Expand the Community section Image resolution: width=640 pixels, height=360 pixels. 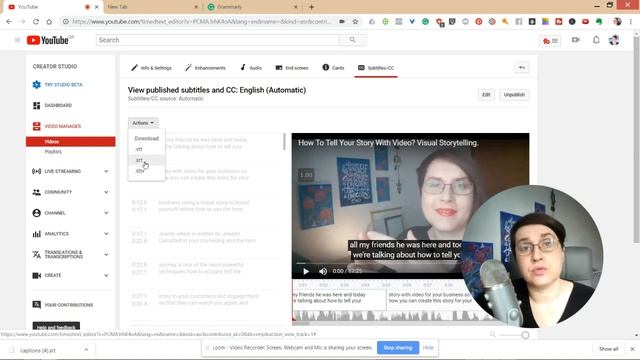click(106, 192)
